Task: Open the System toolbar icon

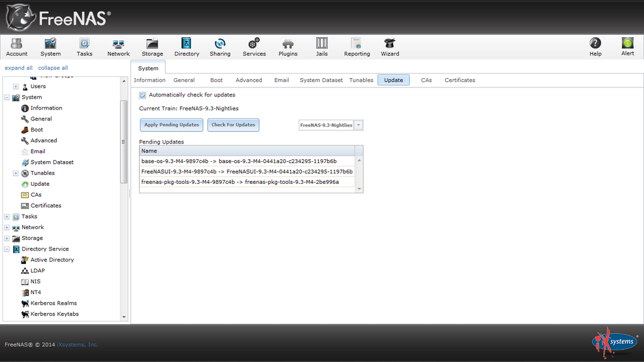Action: pyautogui.click(x=50, y=47)
